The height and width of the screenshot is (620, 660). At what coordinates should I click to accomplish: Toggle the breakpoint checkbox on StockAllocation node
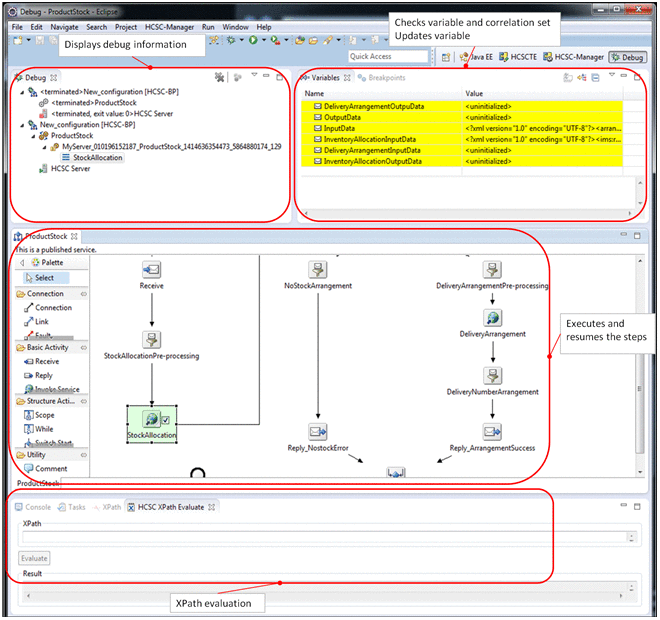pyautogui.click(x=167, y=420)
